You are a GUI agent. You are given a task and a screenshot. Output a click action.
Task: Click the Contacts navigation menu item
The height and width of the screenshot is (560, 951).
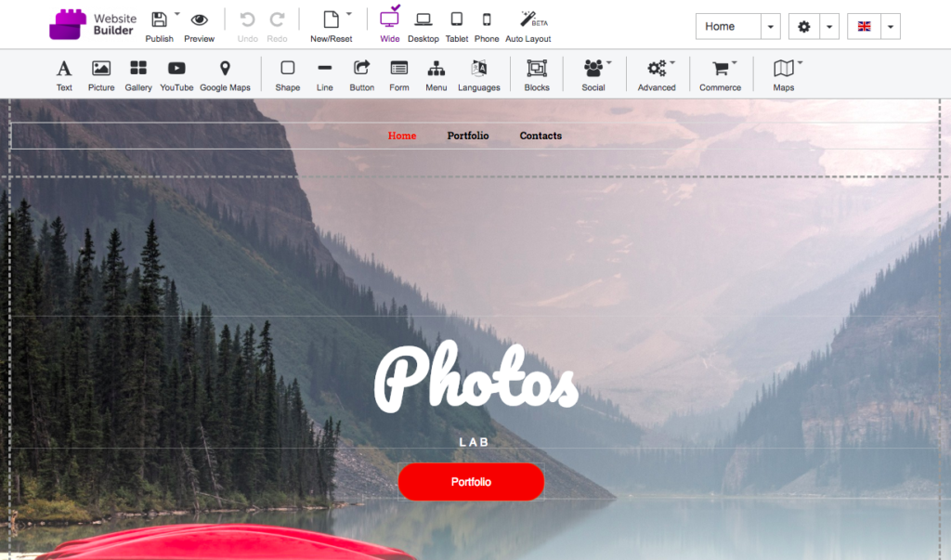click(x=541, y=136)
